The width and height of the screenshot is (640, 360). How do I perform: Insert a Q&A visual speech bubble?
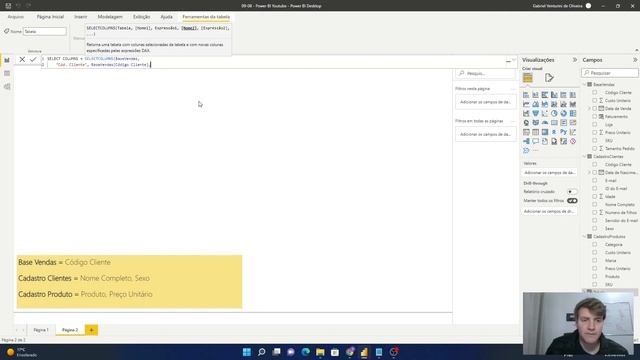pyautogui.click(x=536, y=142)
